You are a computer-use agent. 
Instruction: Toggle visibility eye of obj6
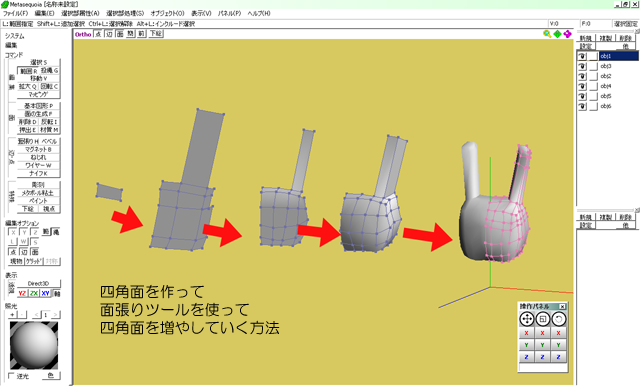tap(582, 106)
